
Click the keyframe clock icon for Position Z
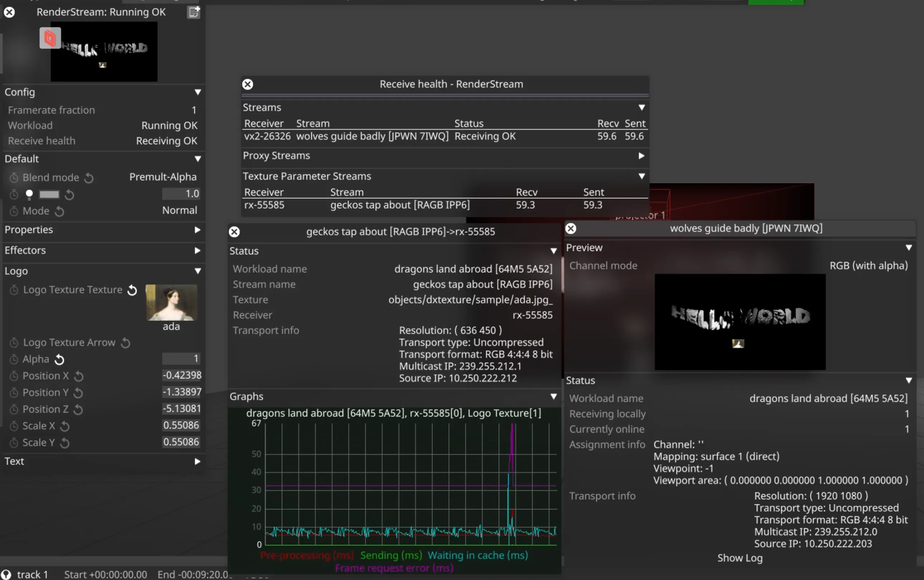14,410
